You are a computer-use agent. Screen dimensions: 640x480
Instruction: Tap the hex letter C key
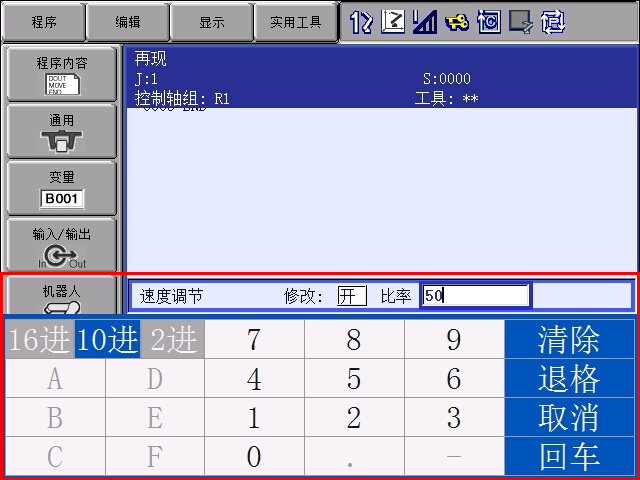[55, 456]
